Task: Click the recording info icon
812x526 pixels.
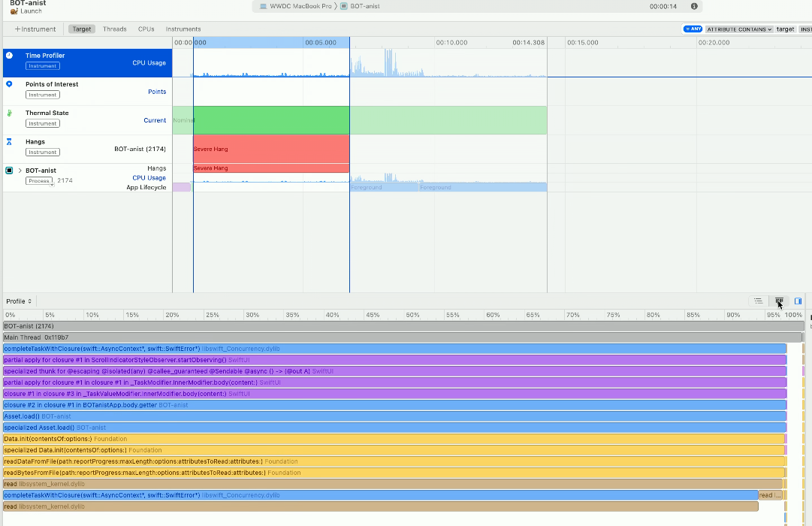Action: pos(694,6)
